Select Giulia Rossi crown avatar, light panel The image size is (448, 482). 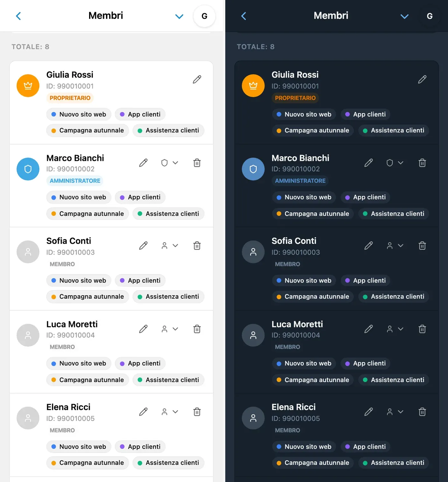click(x=28, y=86)
